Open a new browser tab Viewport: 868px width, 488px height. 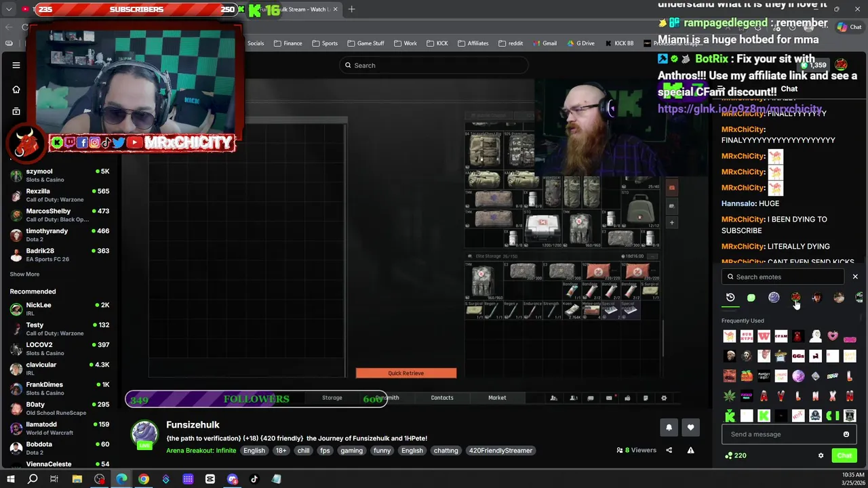pyautogui.click(x=352, y=9)
